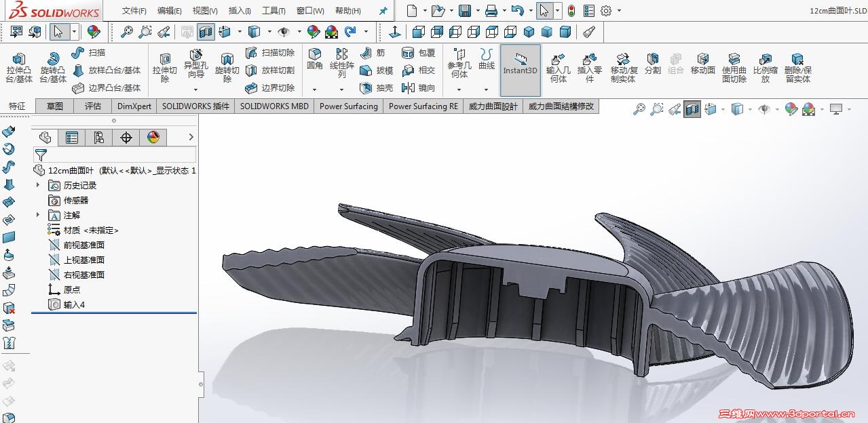868x423 pixels.
Task: Switch to the 草图 tab
Action: coord(55,106)
